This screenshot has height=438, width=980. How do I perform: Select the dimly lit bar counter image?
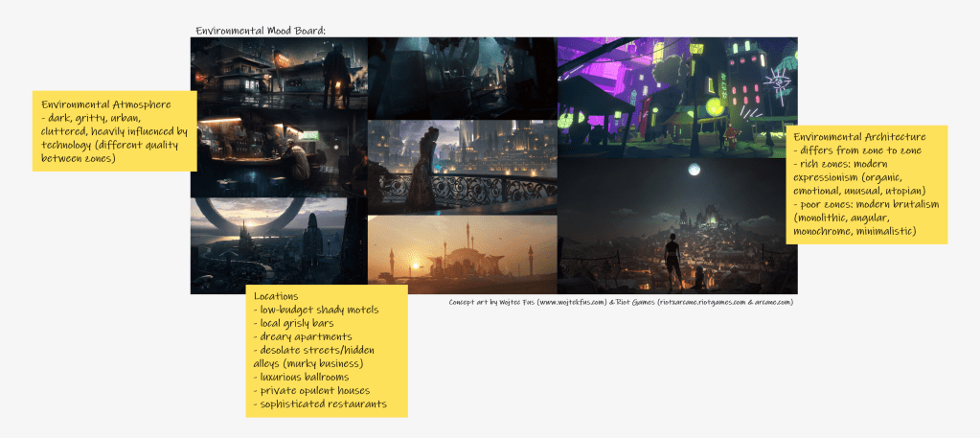coord(280,153)
